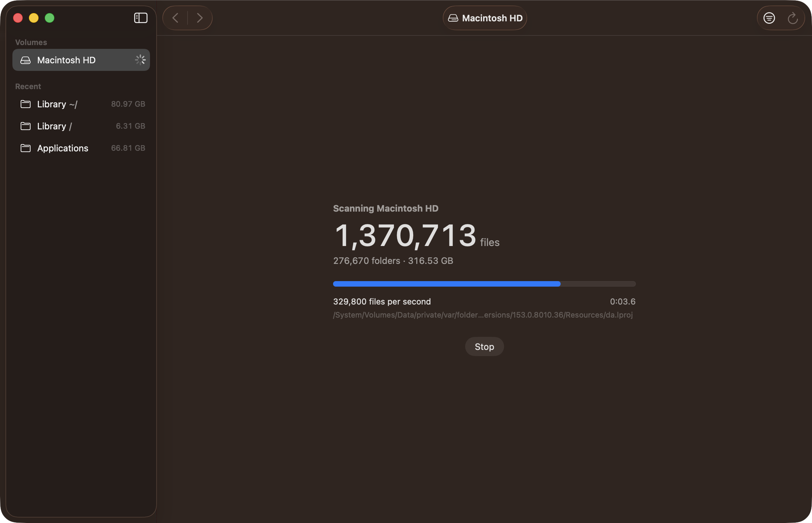Click the Macintosh HD title path button
The width and height of the screenshot is (812, 523).
[485, 18]
